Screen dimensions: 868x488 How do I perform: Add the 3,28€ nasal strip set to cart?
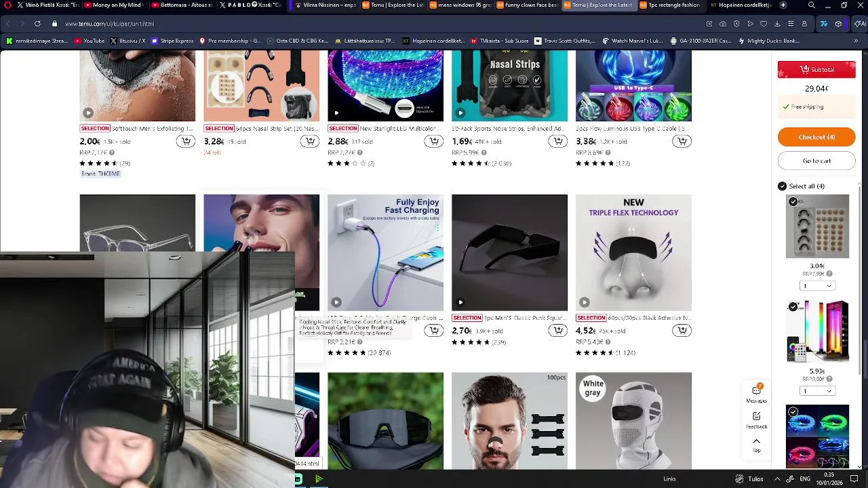(310, 141)
